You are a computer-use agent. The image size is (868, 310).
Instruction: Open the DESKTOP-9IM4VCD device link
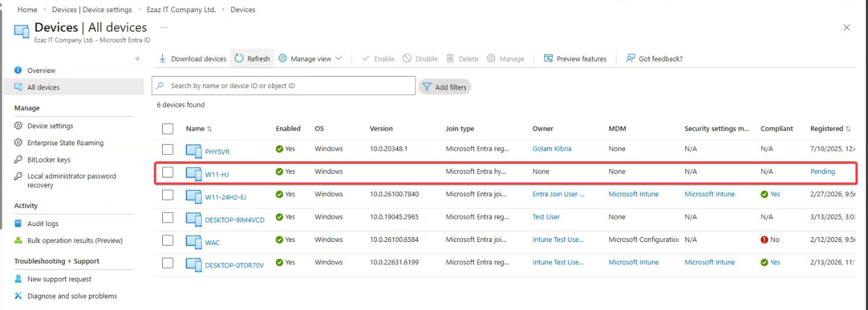point(234,220)
